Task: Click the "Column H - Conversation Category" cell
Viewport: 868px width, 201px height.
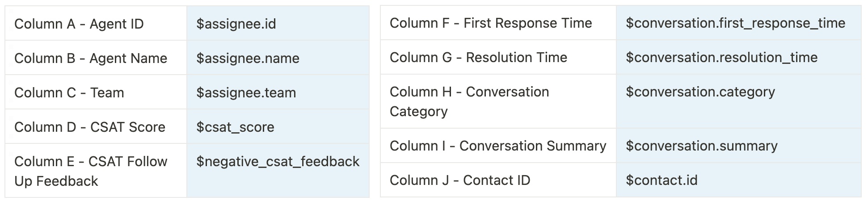Action: 469,101
